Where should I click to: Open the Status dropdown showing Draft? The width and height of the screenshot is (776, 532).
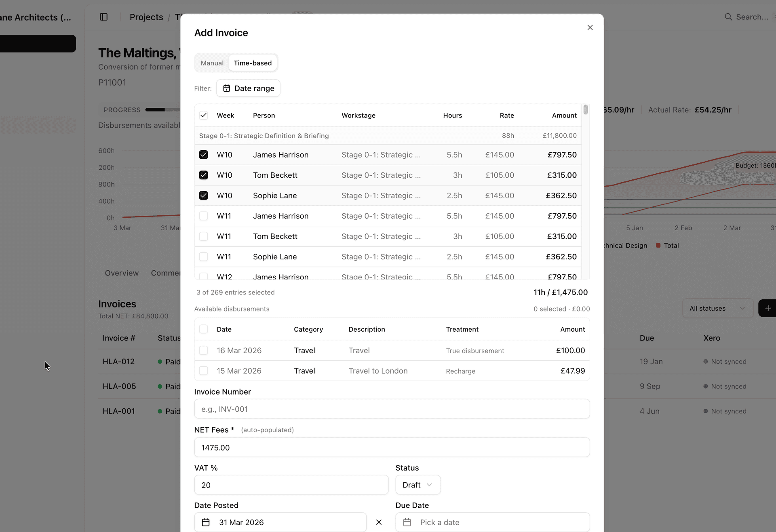click(x=418, y=485)
